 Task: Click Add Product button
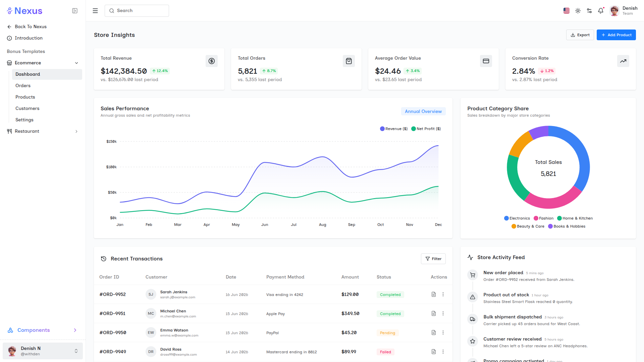pyautogui.click(x=616, y=35)
